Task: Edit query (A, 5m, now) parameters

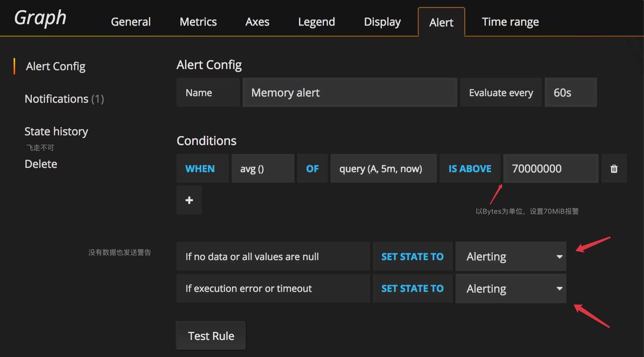Action: pos(383,169)
